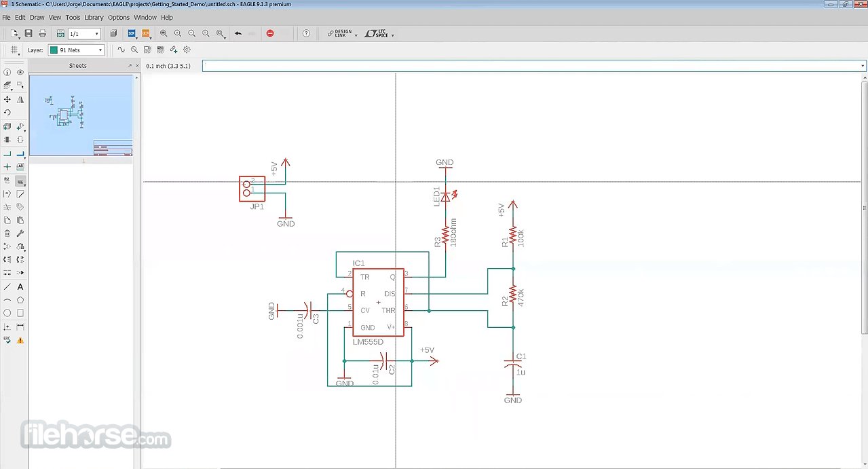Viewport: 868px width, 469px height.
Task: Select the Info tool
Action: [x=7, y=72]
